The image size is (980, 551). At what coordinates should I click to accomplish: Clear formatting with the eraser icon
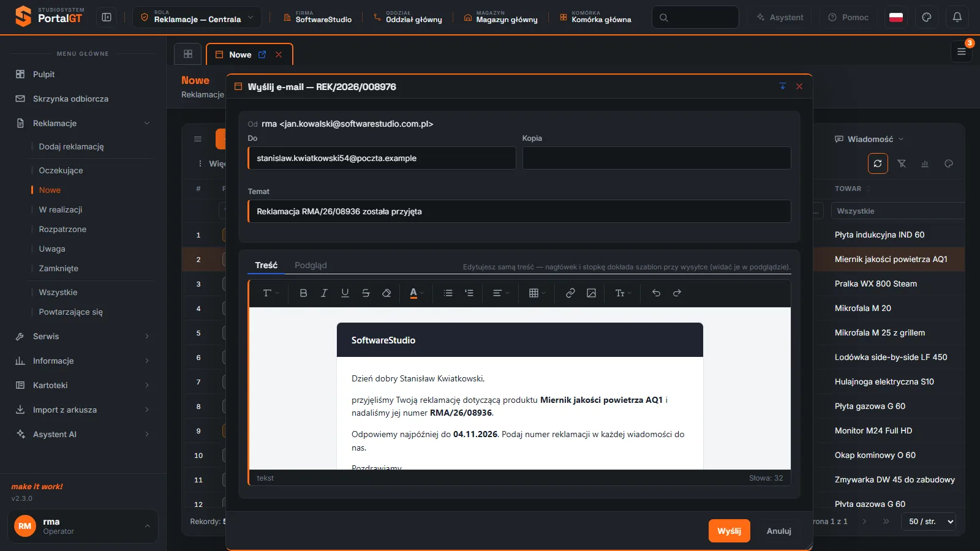(x=386, y=293)
